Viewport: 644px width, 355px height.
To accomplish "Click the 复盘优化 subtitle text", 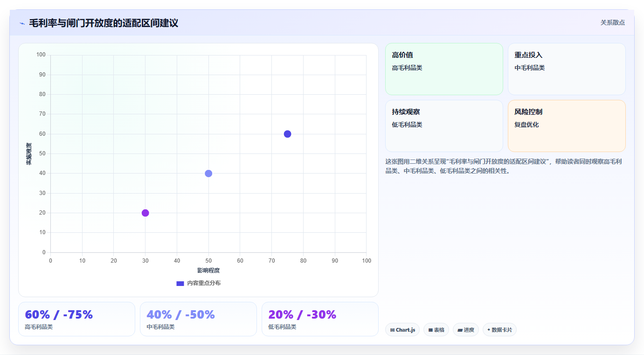I will [x=526, y=125].
